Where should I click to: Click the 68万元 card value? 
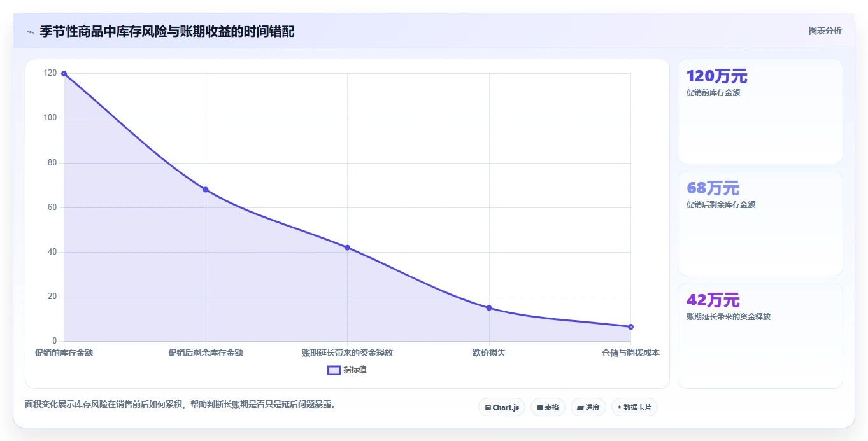[x=713, y=188]
